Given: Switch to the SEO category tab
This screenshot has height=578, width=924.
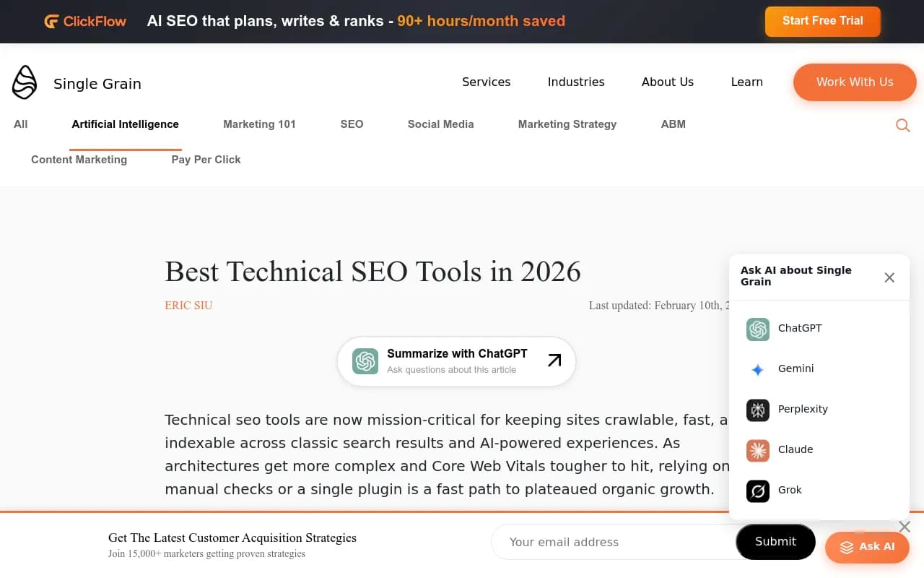Looking at the screenshot, I should (352, 124).
